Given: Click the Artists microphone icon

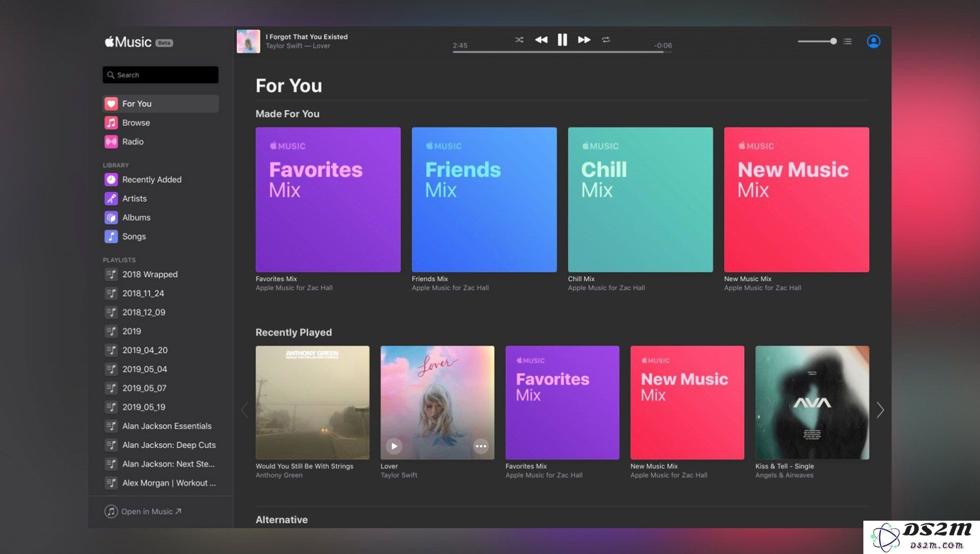Looking at the screenshot, I should point(111,198).
